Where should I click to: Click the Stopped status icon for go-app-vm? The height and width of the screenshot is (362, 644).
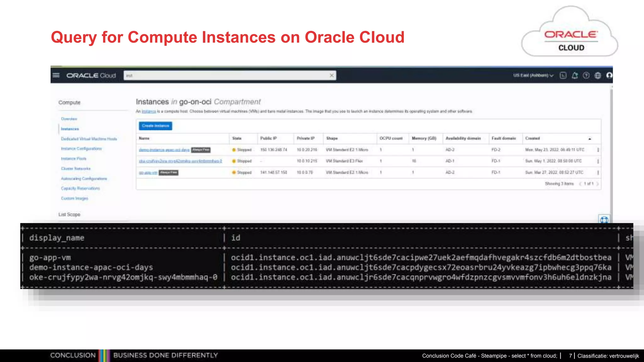(x=234, y=173)
